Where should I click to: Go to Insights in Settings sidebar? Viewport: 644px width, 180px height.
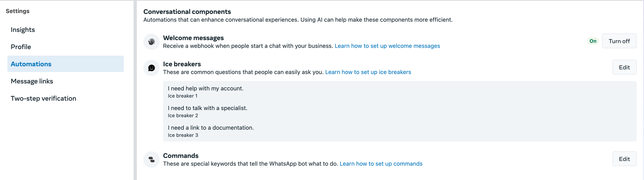[x=23, y=30]
